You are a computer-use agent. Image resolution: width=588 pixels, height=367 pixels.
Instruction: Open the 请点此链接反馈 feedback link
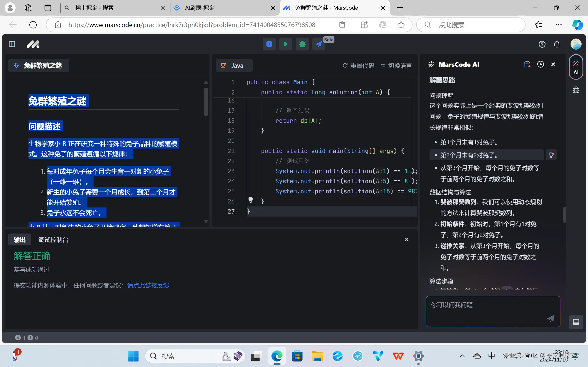[x=148, y=285]
